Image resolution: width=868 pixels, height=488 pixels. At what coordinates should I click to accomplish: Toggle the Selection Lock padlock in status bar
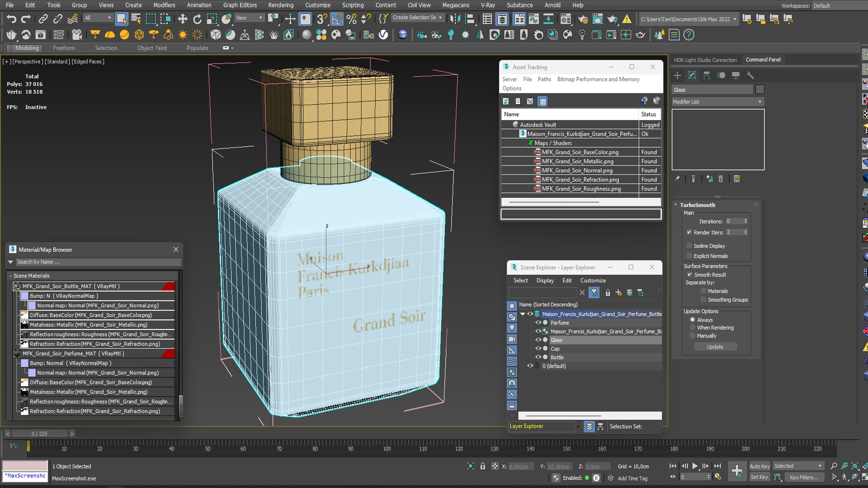coord(483,466)
